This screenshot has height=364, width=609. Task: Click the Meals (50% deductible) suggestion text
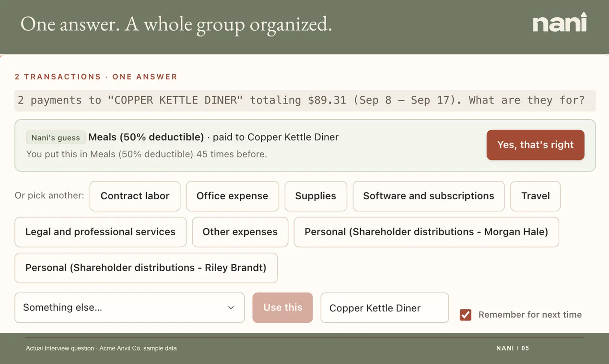tap(146, 137)
